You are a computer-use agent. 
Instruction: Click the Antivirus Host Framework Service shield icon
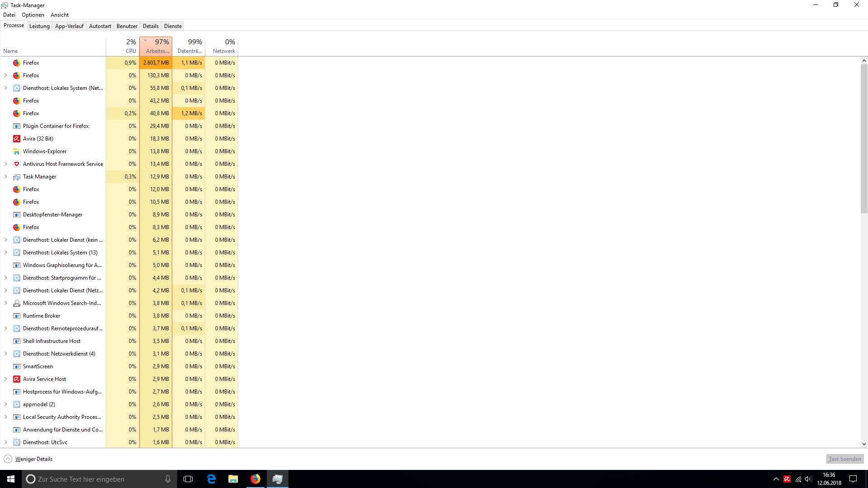click(17, 164)
